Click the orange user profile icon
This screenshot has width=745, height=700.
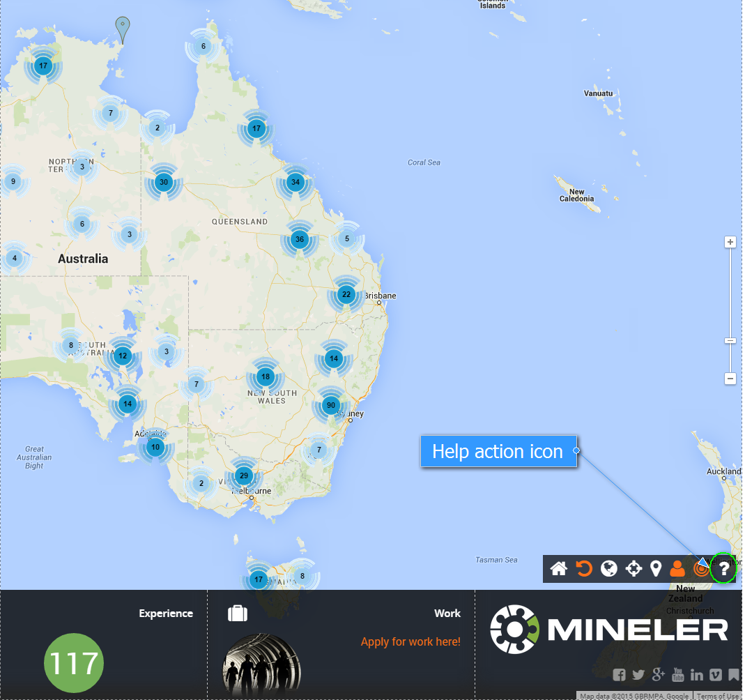point(677,569)
